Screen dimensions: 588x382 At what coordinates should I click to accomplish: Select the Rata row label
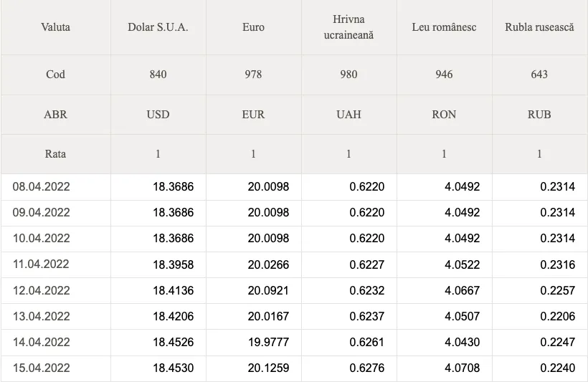55,153
